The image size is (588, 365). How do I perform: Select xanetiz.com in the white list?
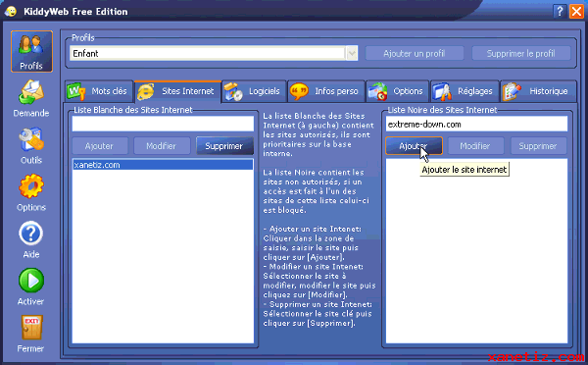click(x=163, y=165)
